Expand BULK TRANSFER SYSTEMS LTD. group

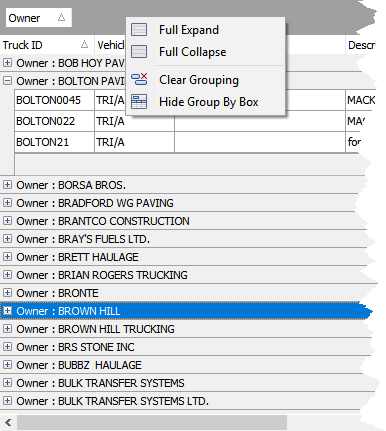tap(7, 401)
